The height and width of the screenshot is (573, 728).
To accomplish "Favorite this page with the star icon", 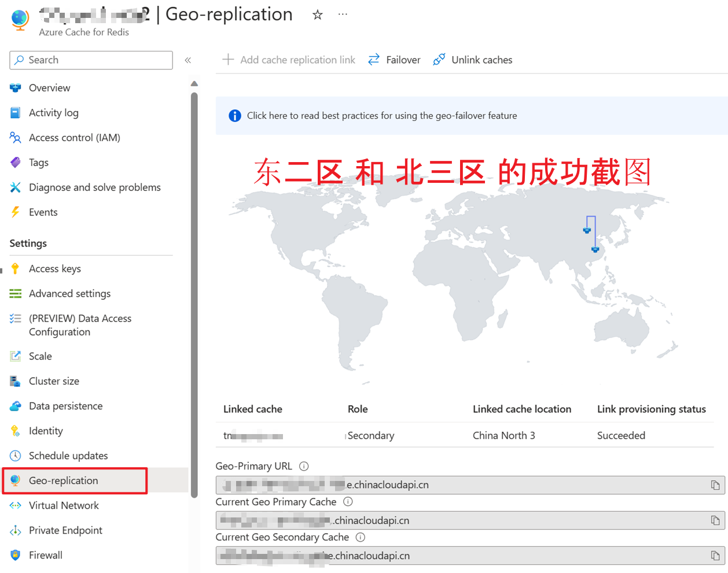I will click(317, 15).
